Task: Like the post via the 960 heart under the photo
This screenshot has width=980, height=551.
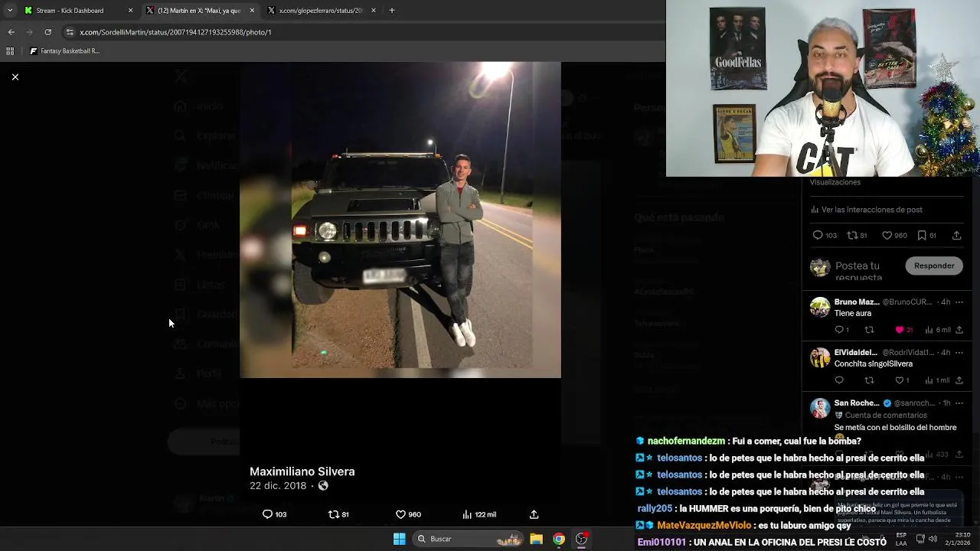Action: (x=408, y=514)
